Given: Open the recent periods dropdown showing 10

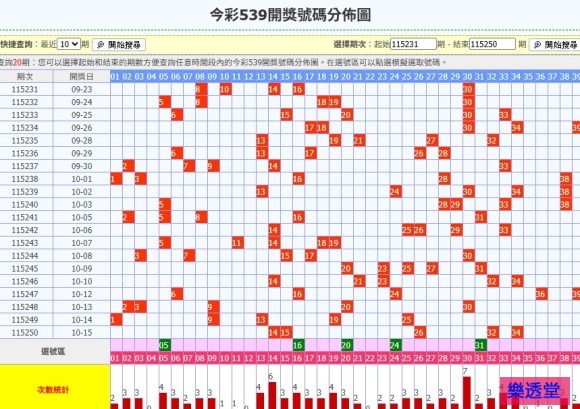Looking at the screenshot, I should [x=69, y=44].
